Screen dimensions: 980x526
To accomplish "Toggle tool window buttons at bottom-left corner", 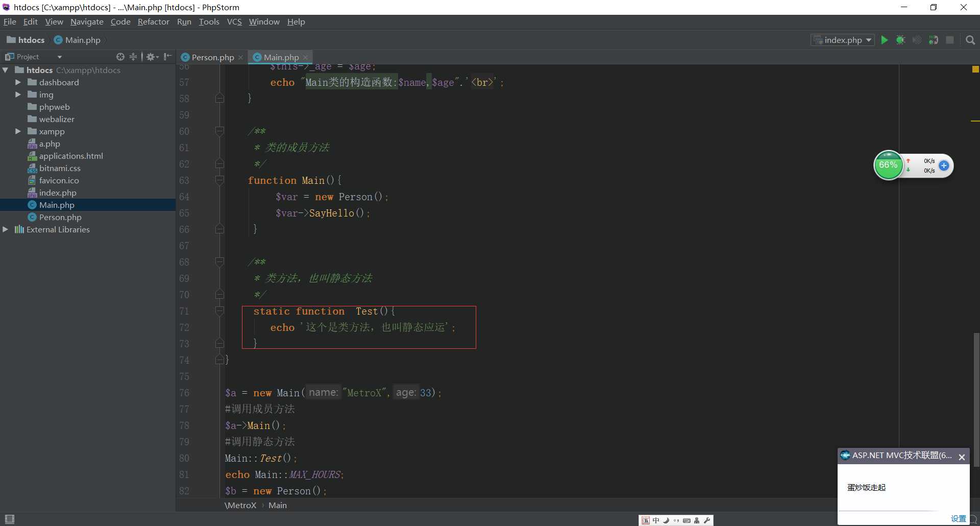I will [9, 518].
